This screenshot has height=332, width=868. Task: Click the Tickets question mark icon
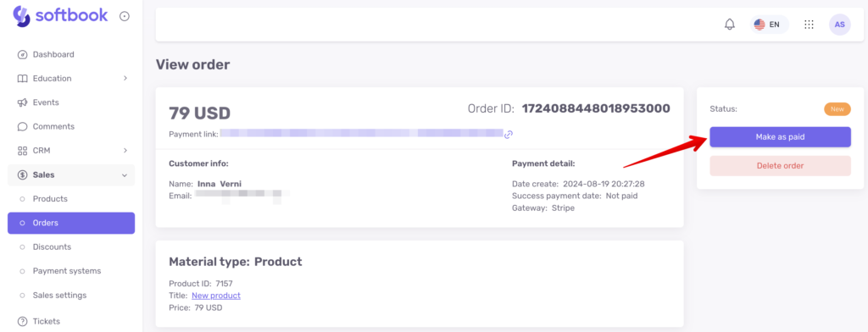22,321
